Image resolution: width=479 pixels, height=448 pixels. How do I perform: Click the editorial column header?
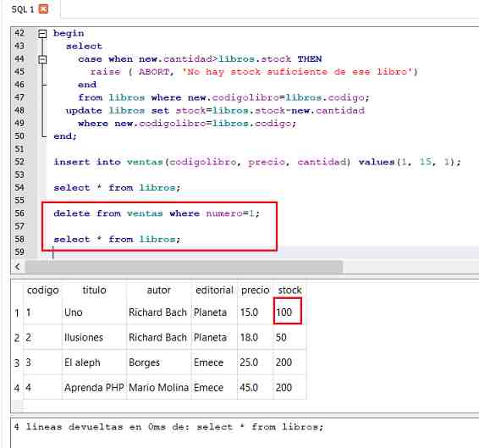[x=214, y=290]
